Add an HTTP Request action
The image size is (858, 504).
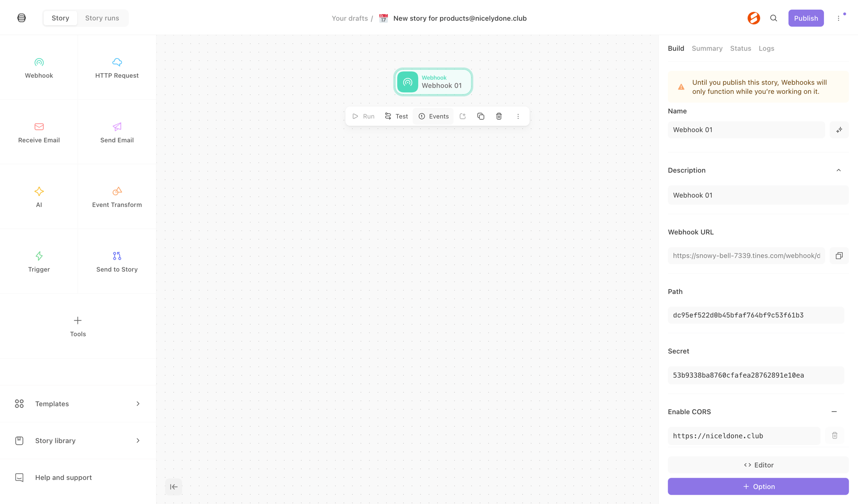tap(117, 68)
